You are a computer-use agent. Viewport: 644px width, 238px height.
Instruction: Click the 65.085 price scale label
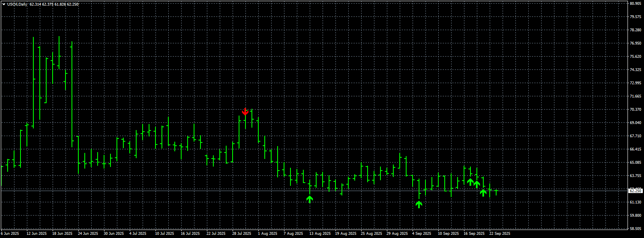click(635, 162)
